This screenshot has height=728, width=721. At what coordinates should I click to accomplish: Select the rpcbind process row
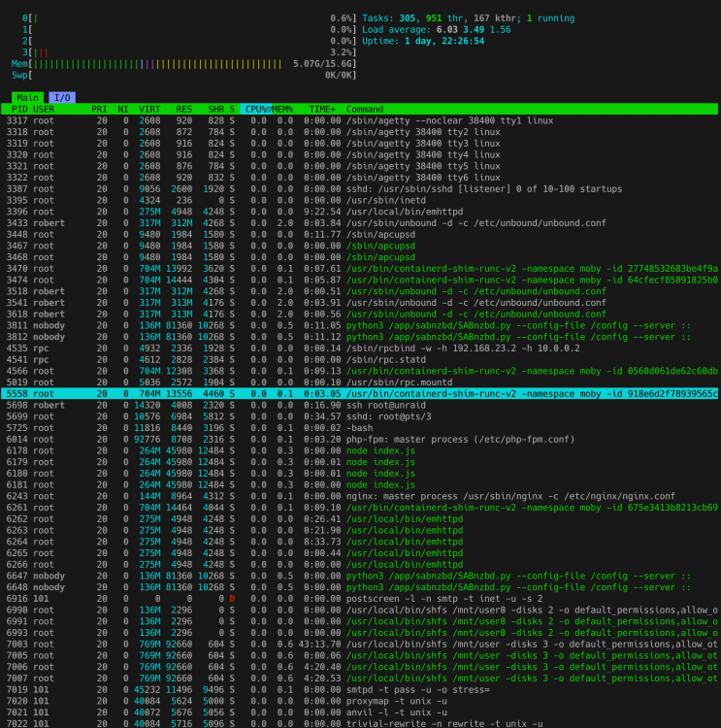click(x=359, y=348)
